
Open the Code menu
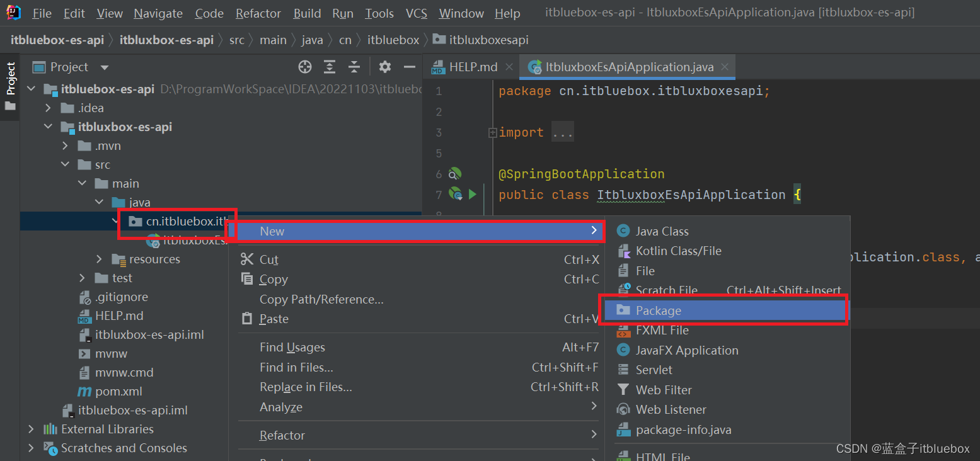coord(209,13)
